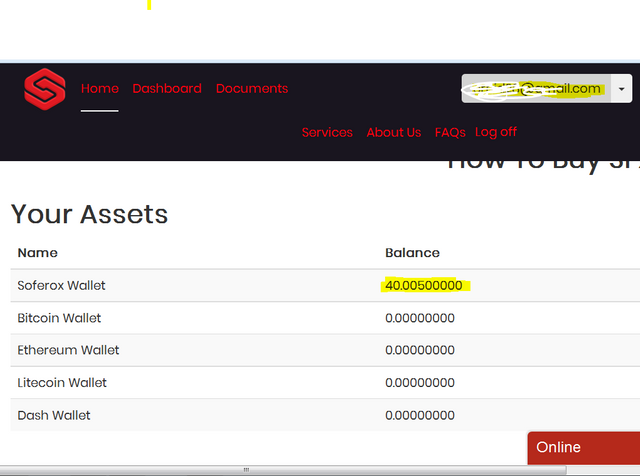Select the Bitcoin Wallet row name
This screenshot has width=640, height=476.
(x=59, y=318)
